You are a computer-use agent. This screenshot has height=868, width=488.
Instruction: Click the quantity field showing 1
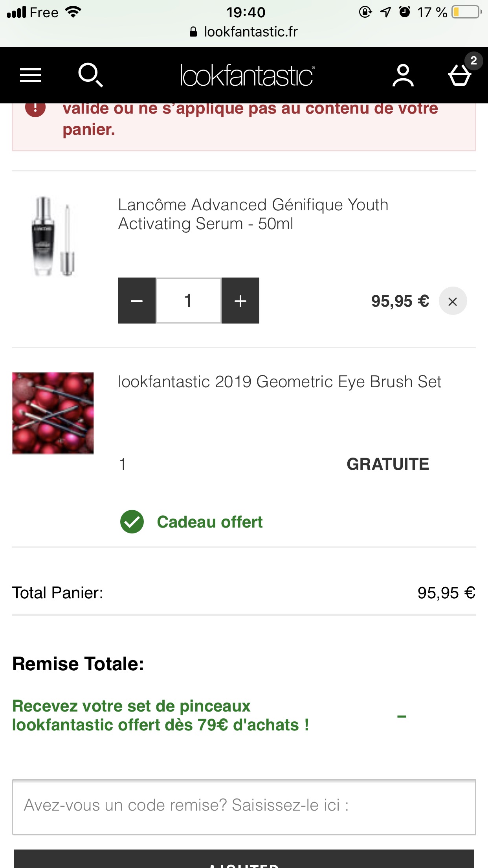point(189,301)
